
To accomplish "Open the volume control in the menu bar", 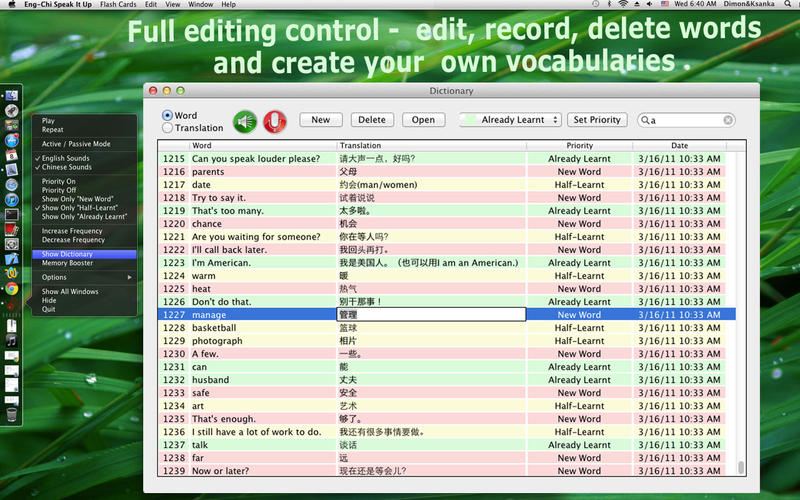I will [649, 4].
